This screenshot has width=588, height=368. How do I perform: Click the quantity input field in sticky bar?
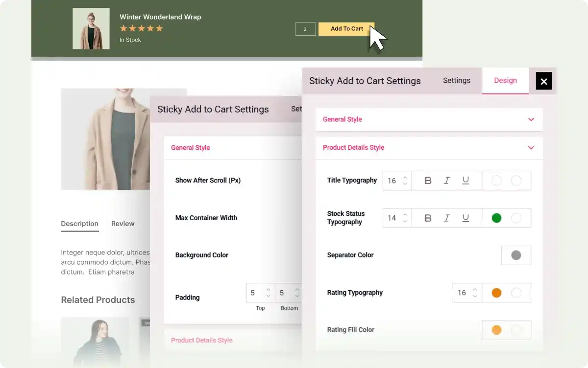(305, 29)
